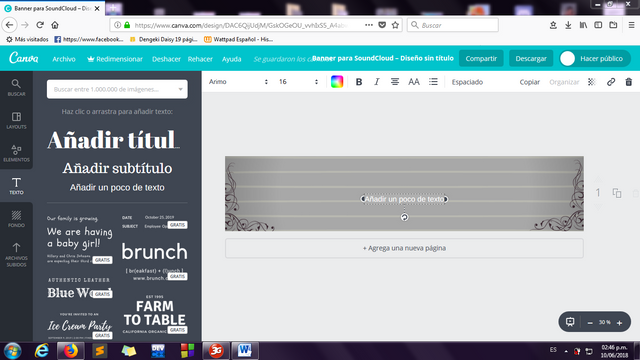This screenshot has width=640, height=360.
Task: Change text alignment
Action: pos(395,82)
